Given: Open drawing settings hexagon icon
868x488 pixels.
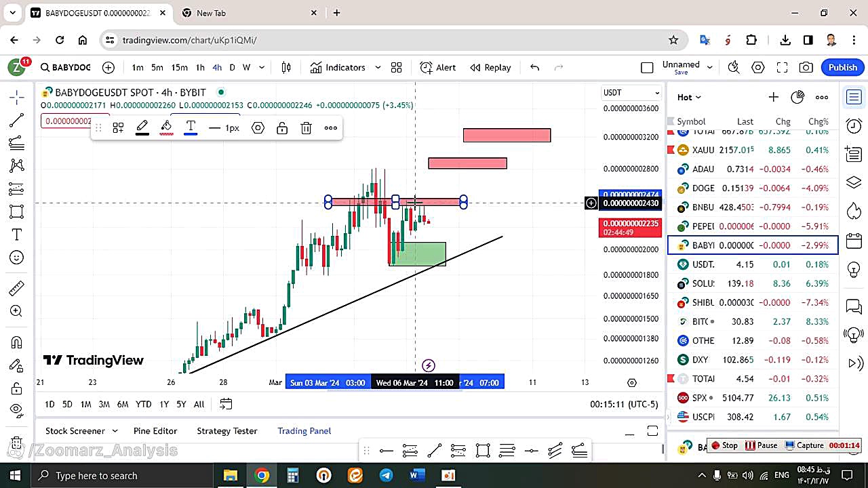Looking at the screenshot, I should [258, 127].
